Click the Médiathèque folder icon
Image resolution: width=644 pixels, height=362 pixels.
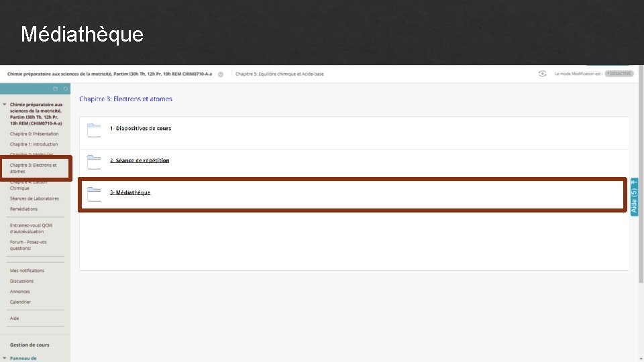coord(94,194)
